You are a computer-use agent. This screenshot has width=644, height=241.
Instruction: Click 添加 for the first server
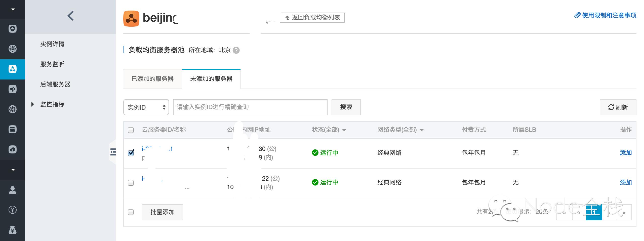(626, 153)
